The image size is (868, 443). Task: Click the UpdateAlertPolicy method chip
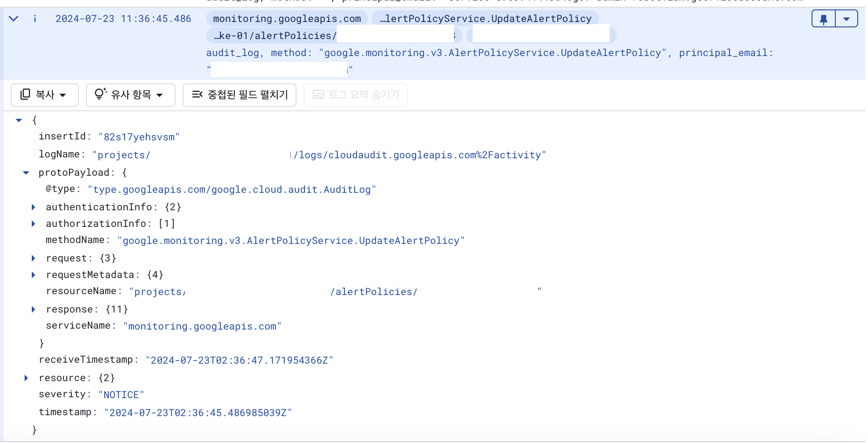(486, 18)
